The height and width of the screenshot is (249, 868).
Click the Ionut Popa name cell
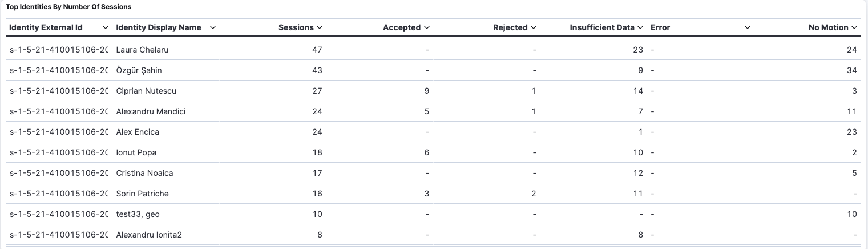pos(136,152)
